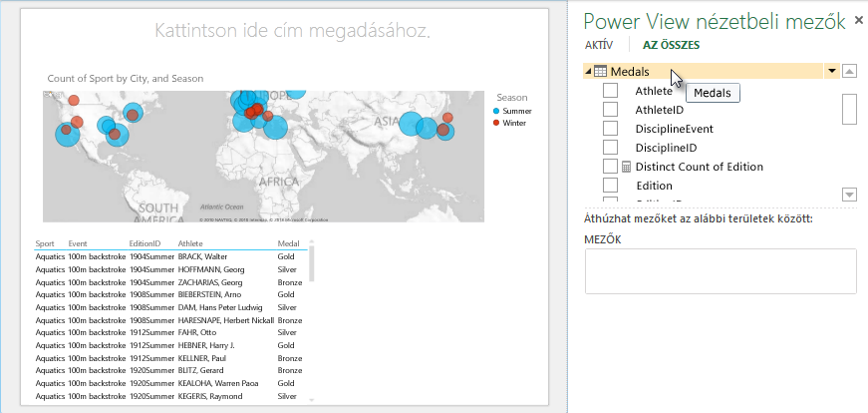Close the Power View fields pane
The image size is (868, 413).
pos(859,21)
